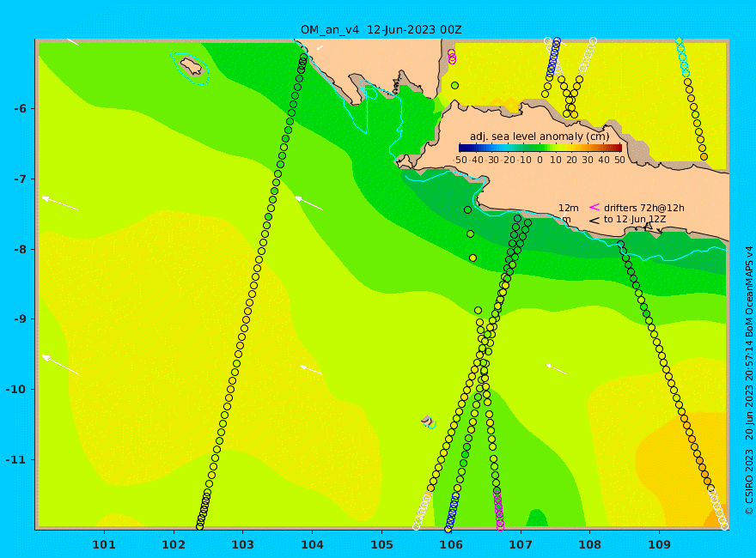Screen dimensions: 756x558
Task: Click the orange circle ending the track near 109.6E, 6.7S
Action: tap(704, 156)
